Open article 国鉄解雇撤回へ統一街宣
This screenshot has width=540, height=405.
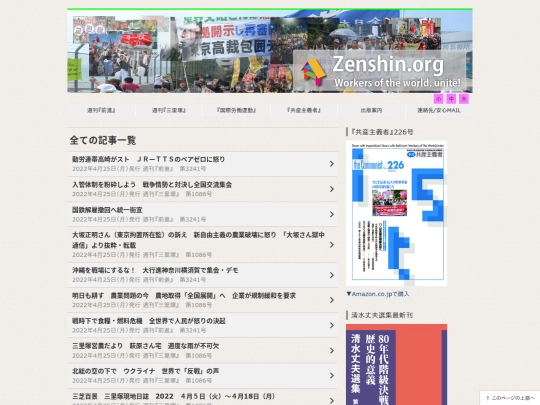(x=202, y=214)
